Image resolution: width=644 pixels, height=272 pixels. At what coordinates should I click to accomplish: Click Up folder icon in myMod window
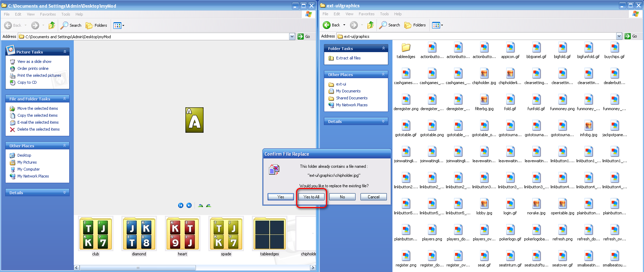pyautogui.click(x=52, y=25)
